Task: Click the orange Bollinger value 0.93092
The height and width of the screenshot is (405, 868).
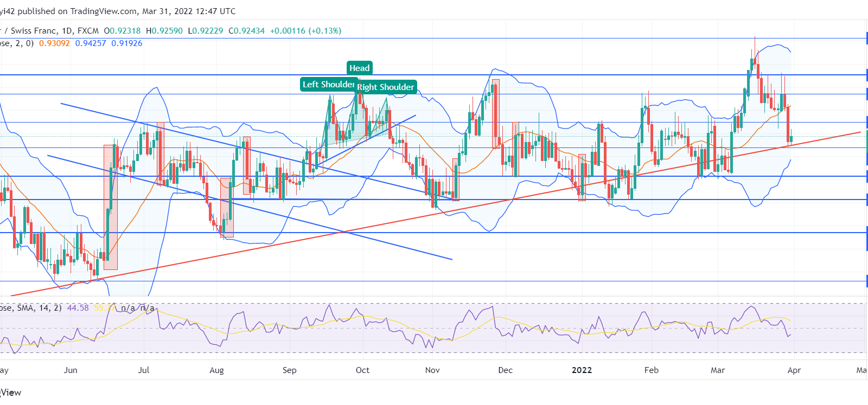Action: coord(54,43)
